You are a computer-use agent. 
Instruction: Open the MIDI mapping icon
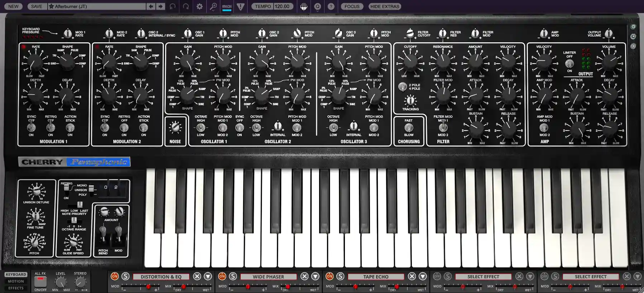click(227, 6)
